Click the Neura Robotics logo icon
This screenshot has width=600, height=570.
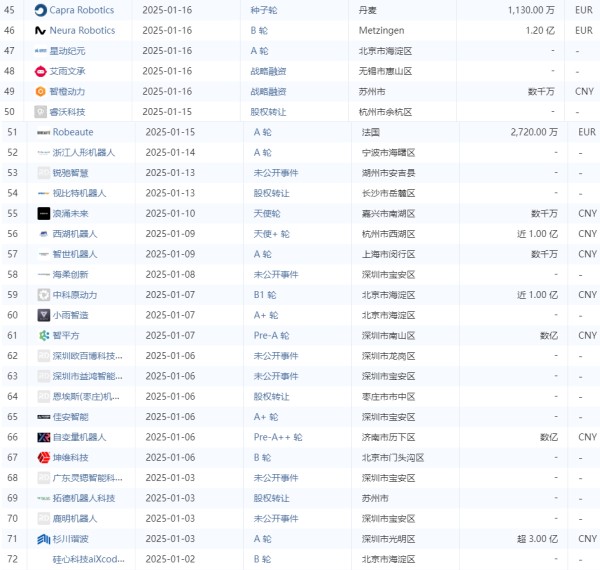tap(40, 30)
